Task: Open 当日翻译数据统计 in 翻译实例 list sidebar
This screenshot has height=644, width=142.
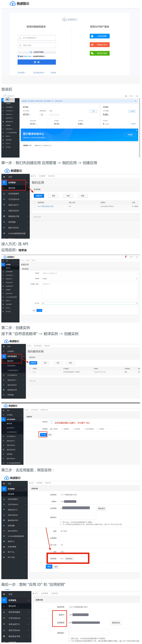Action: pos(13,370)
